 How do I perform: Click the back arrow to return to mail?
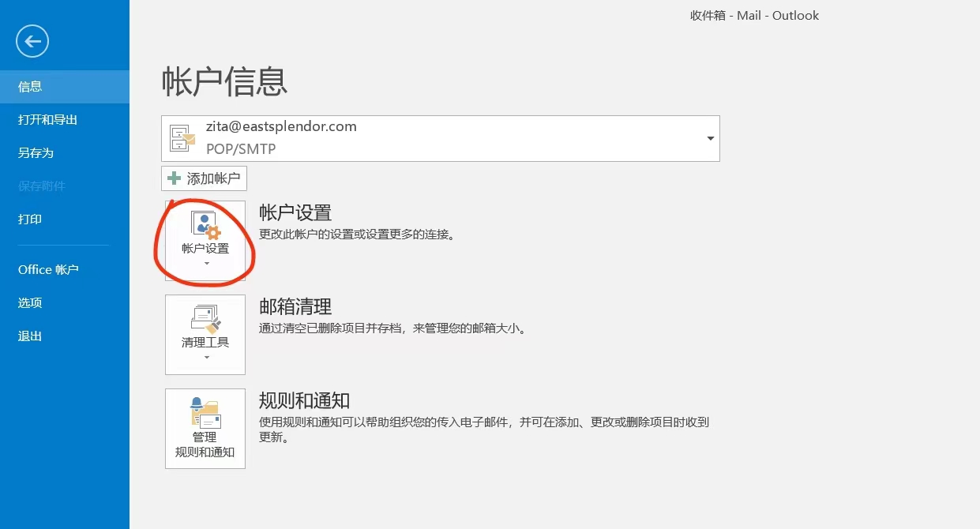32,41
